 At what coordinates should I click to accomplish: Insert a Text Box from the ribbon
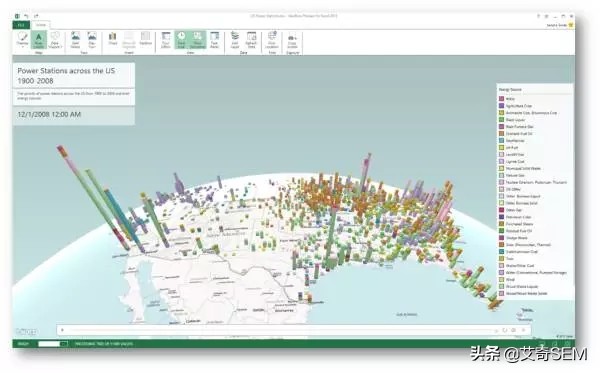(x=145, y=39)
